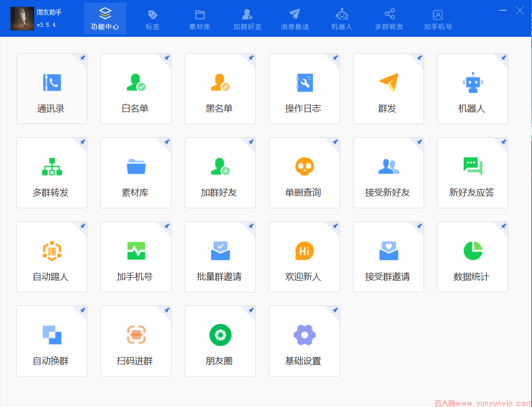
Task: Select the 白名单 whitelist function
Action: [x=136, y=88]
